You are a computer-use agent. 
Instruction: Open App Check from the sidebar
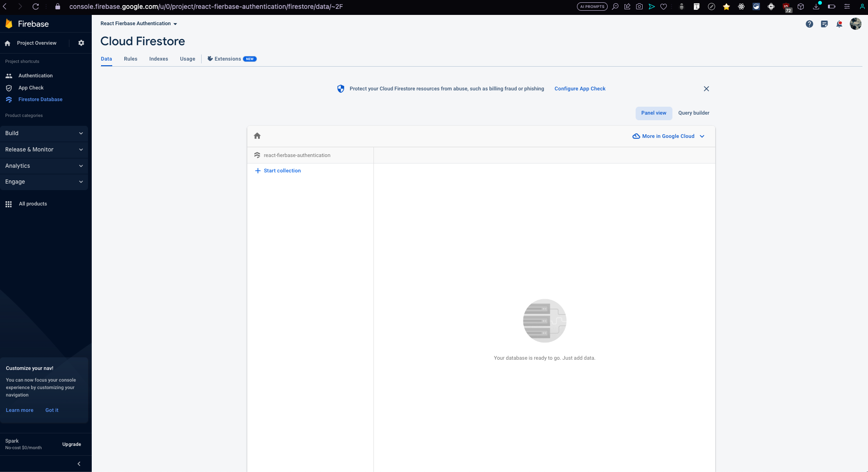31,88
